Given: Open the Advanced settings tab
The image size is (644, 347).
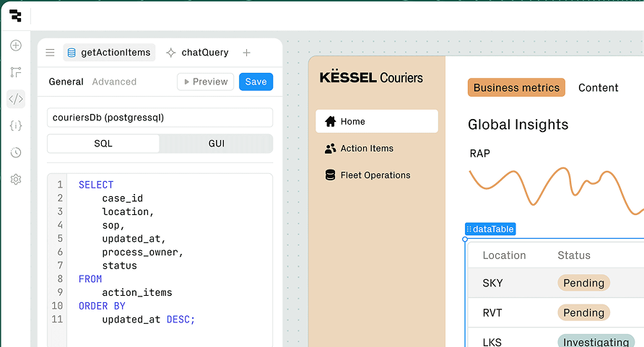Looking at the screenshot, I should (114, 82).
